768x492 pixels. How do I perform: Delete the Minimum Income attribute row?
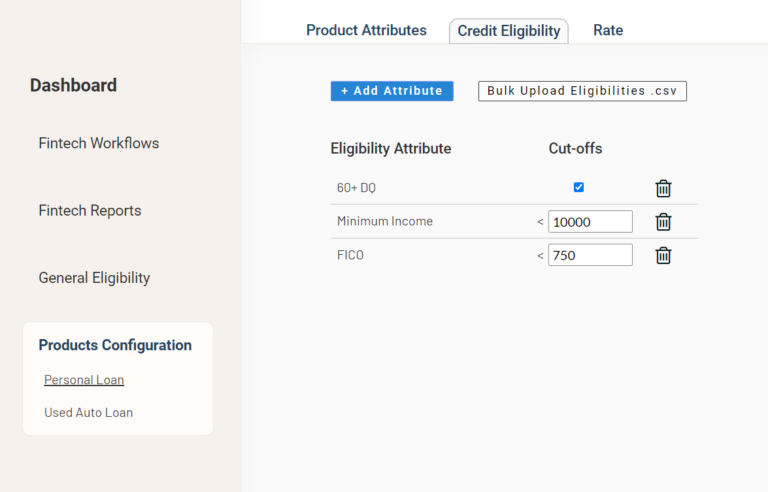663,222
